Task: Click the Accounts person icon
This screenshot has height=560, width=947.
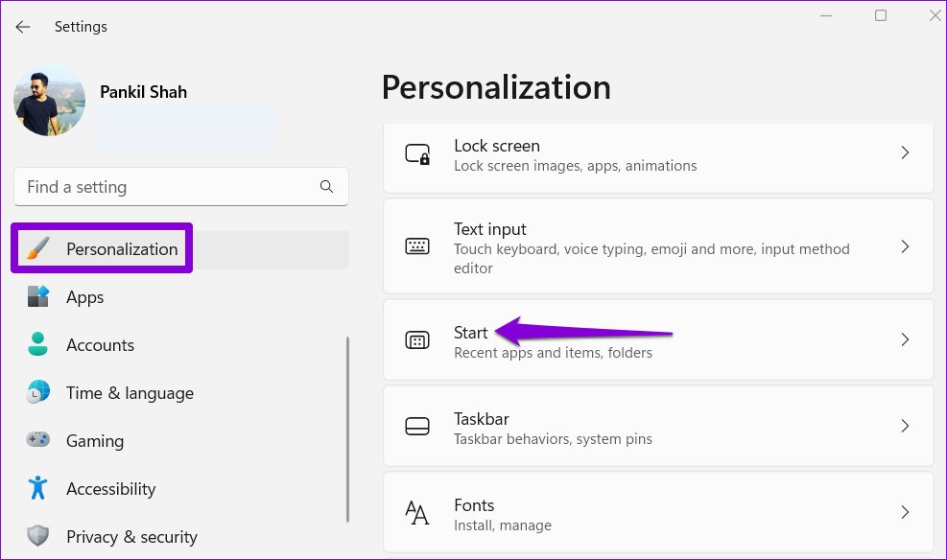Action: (x=38, y=344)
